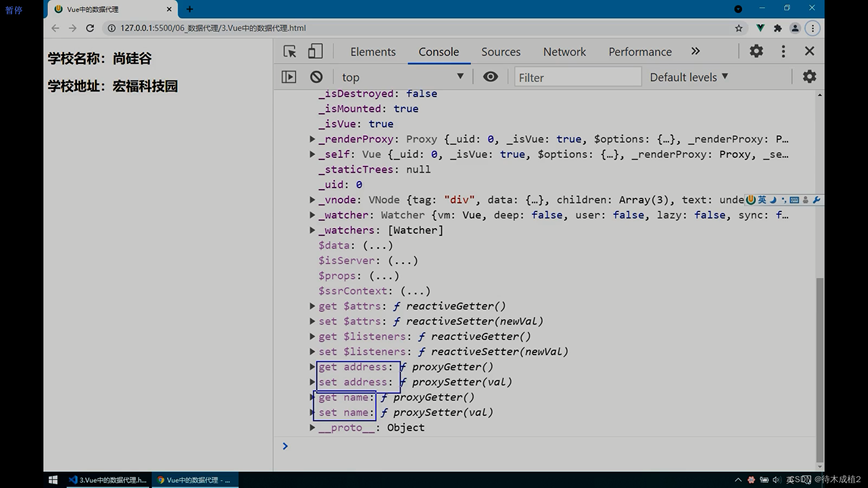Open the Network tab

(565, 52)
